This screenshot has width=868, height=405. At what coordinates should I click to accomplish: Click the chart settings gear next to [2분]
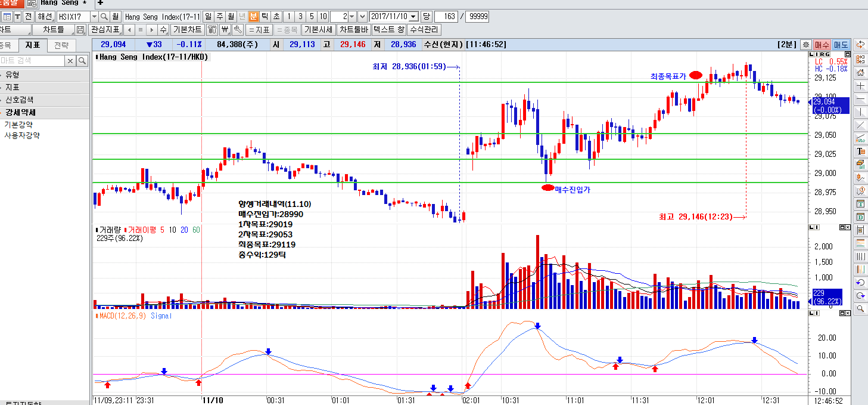805,45
